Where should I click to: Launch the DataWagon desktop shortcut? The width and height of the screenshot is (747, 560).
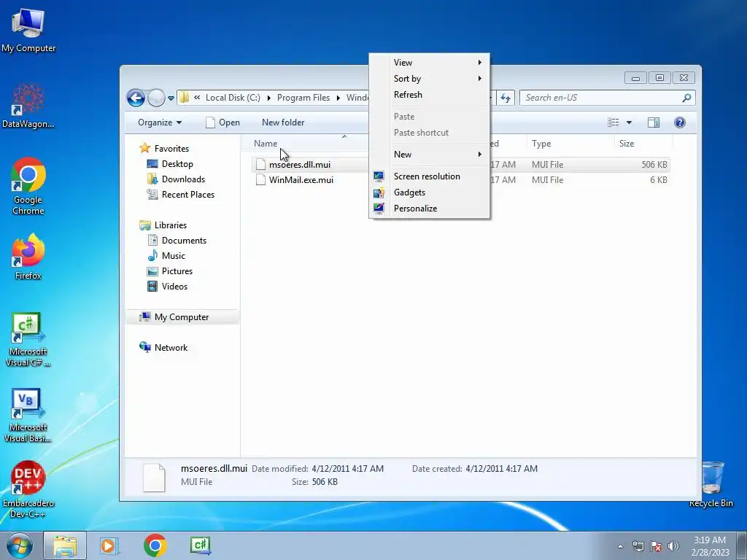(28, 106)
